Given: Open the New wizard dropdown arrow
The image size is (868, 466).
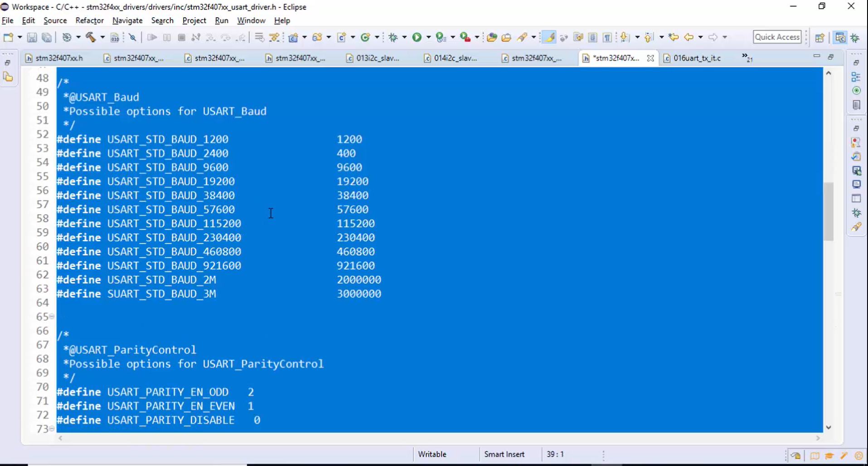Looking at the screenshot, I should pos(19,37).
